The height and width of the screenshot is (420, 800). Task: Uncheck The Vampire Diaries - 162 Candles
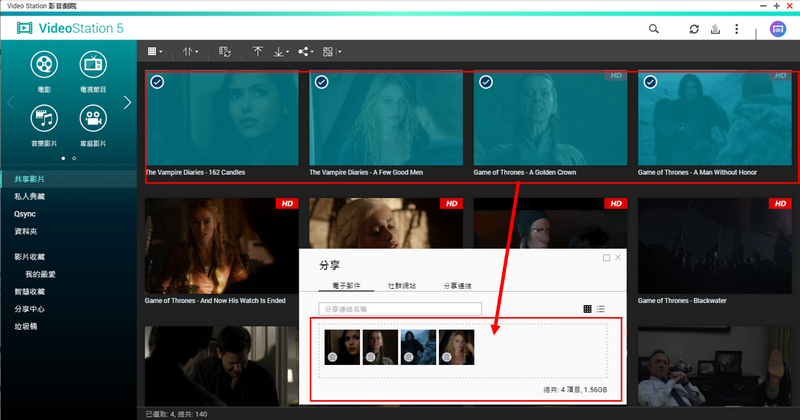pos(157,82)
